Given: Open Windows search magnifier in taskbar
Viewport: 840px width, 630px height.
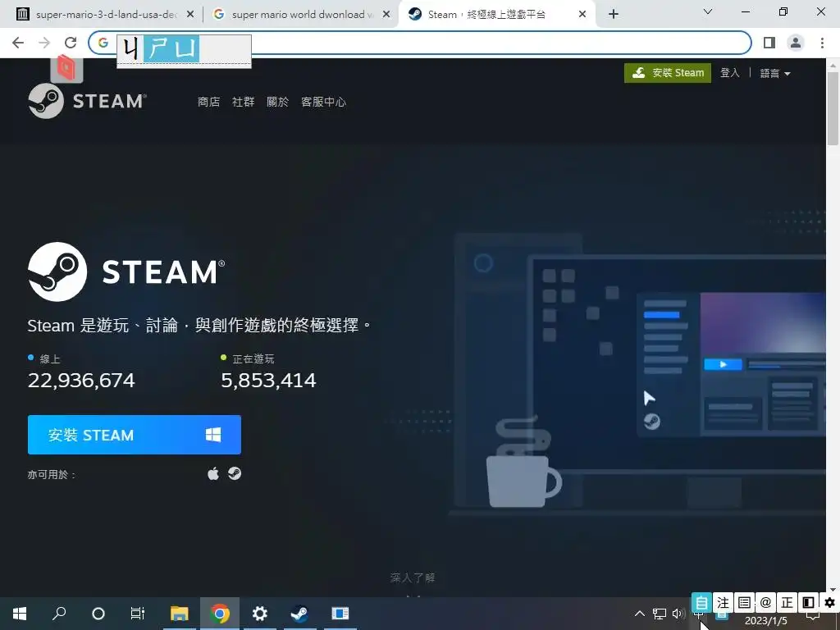Looking at the screenshot, I should pos(59,614).
